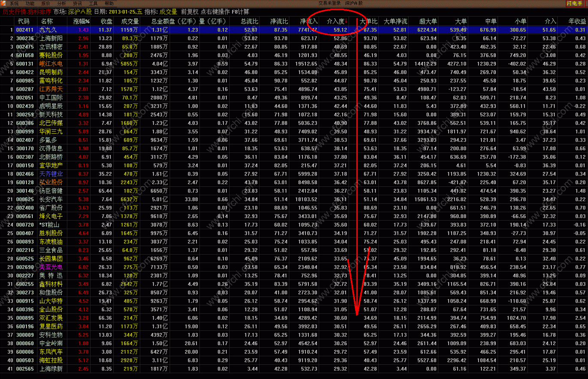Viewport: 588px width, 379px height.
Task: Open the 帮助 menu
Action: 109,3
